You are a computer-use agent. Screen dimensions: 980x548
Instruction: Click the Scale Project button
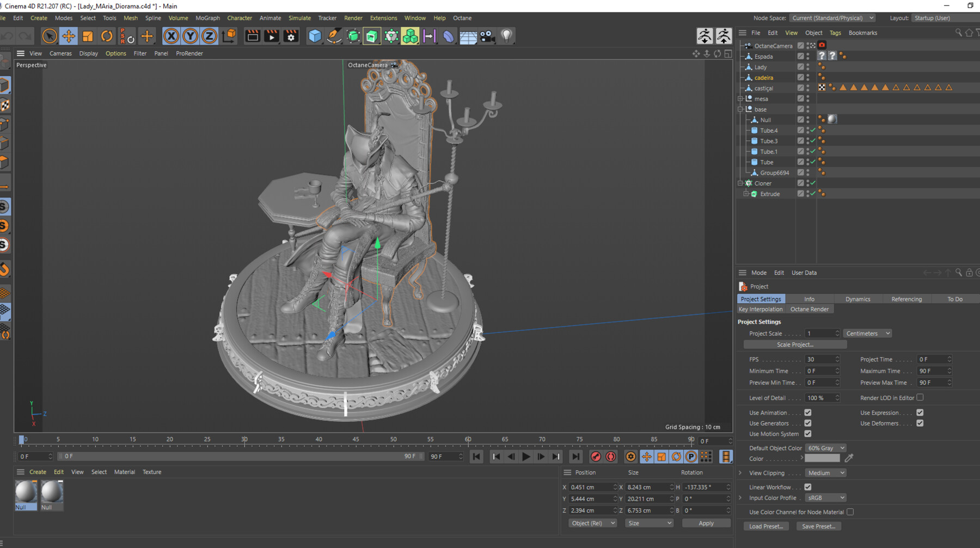pyautogui.click(x=795, y=344)
